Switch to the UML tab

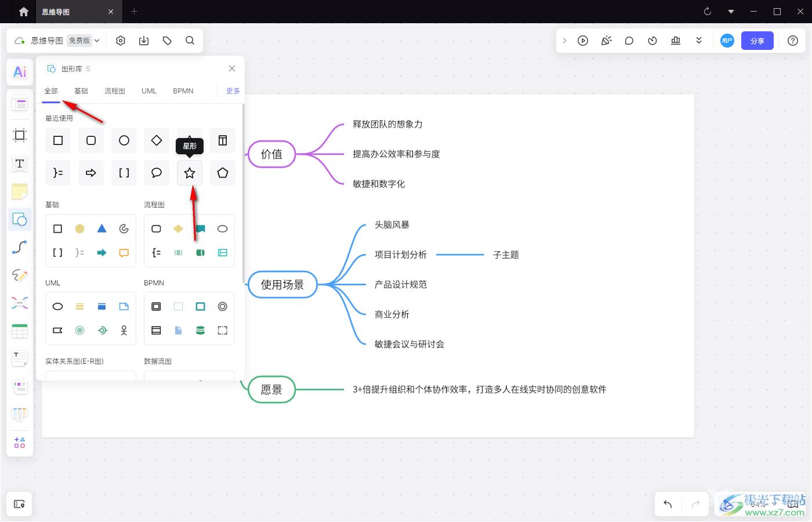coord(149,91)
